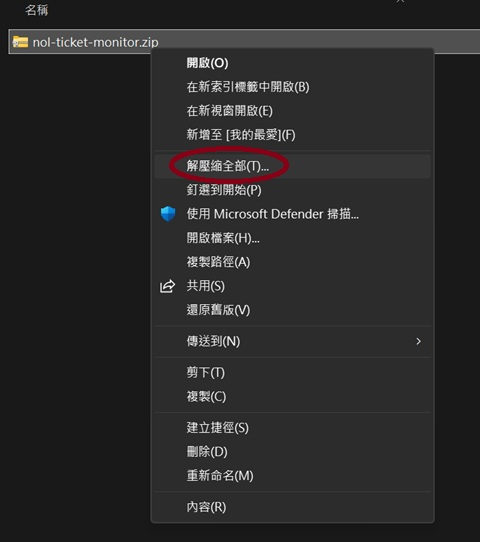Expand the 傳送到(N) chevron arrow

418,342
